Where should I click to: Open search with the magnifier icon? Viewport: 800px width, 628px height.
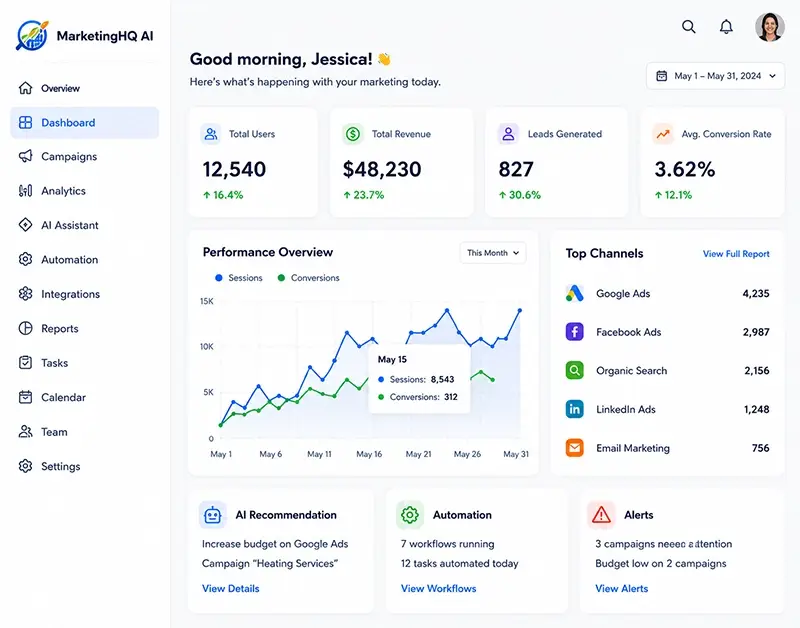(689, 27)
